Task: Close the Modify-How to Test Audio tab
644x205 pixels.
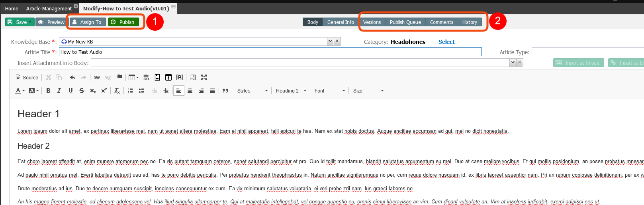Action: (x=173, y=6)
